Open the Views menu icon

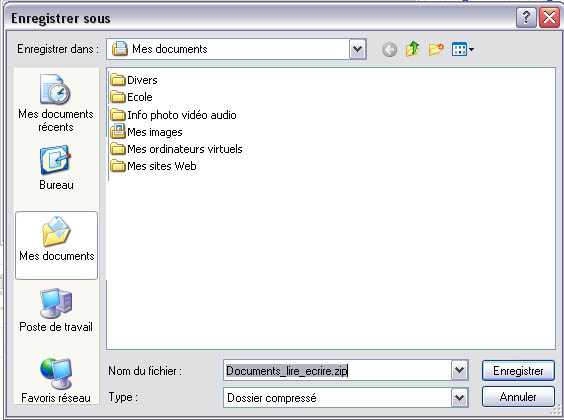tap(463, 49)
